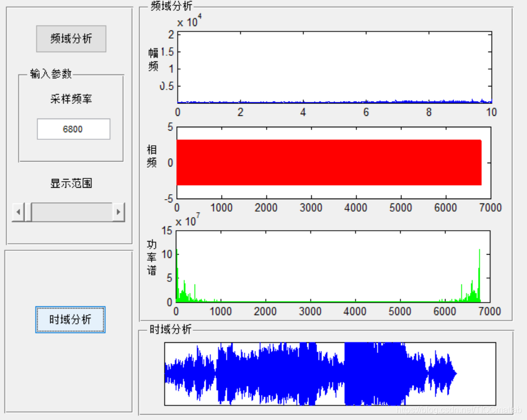
Task: Click the 相频 axis label
Action: [152, 156]
